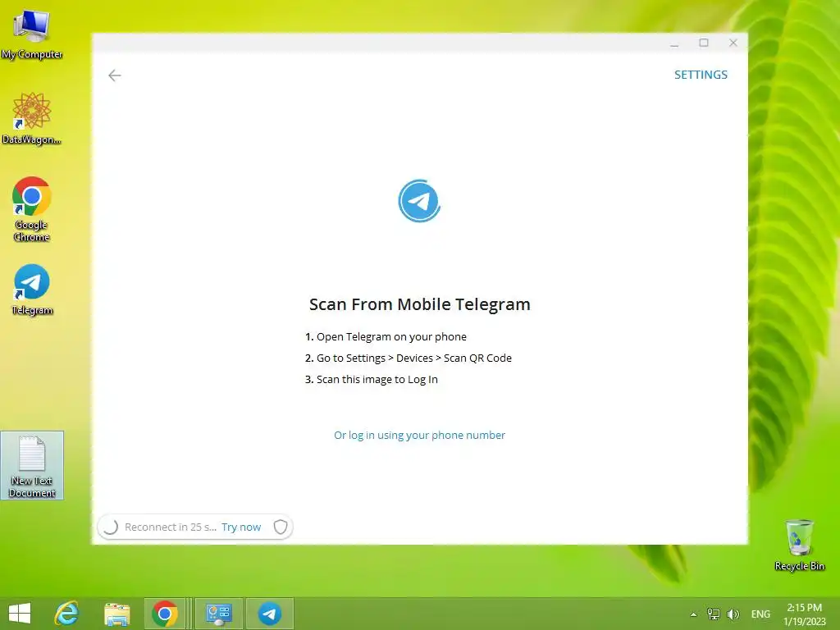The height and width of the screenshot is (630, 840).
Task: Open the volume speaker tray icon
Action: (733, 614)
